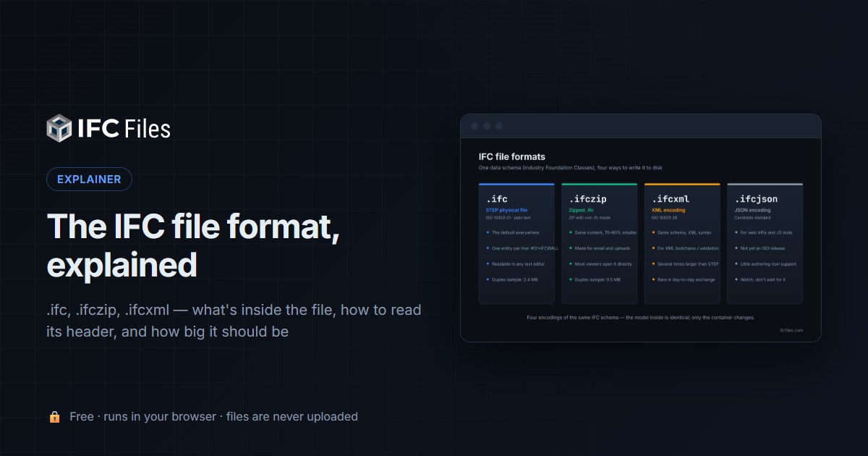Open the ifcfiles.com link in the preview

point(791,330)
